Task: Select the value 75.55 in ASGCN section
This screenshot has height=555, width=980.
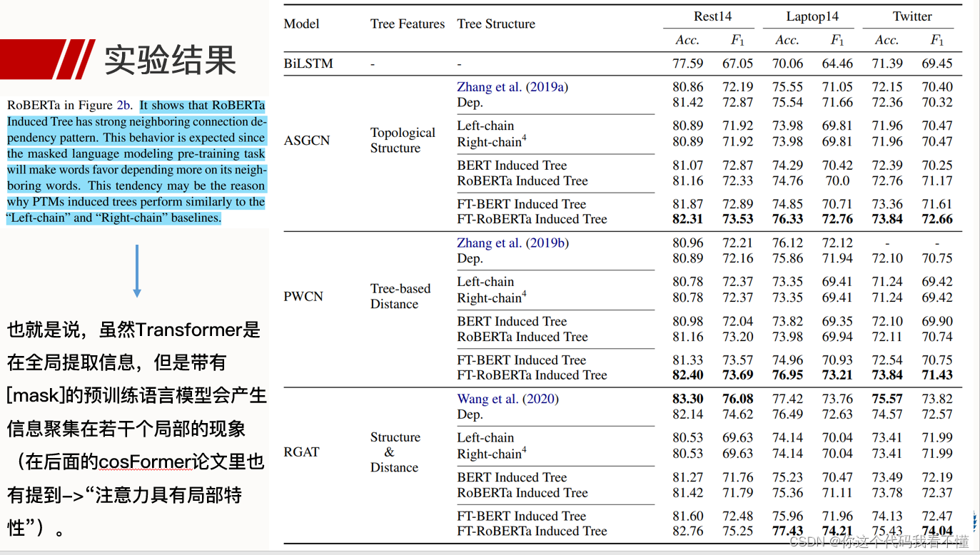Action: pos(787,87)
